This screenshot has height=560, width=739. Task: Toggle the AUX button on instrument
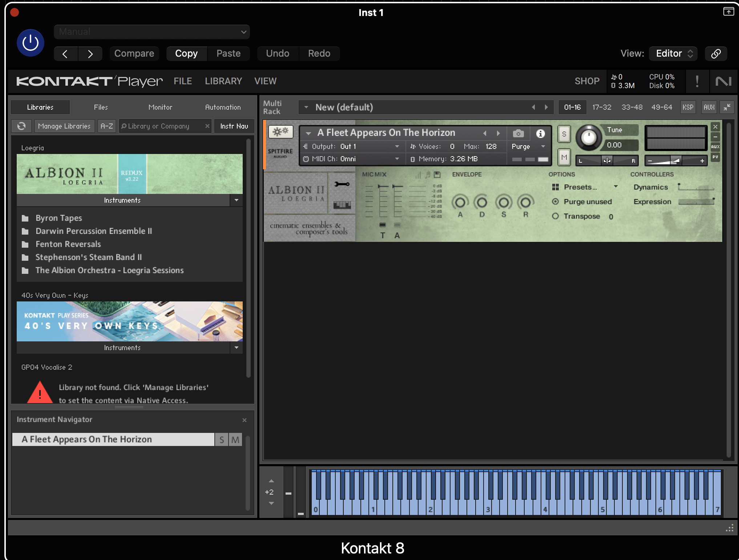(x=715, y=147)
